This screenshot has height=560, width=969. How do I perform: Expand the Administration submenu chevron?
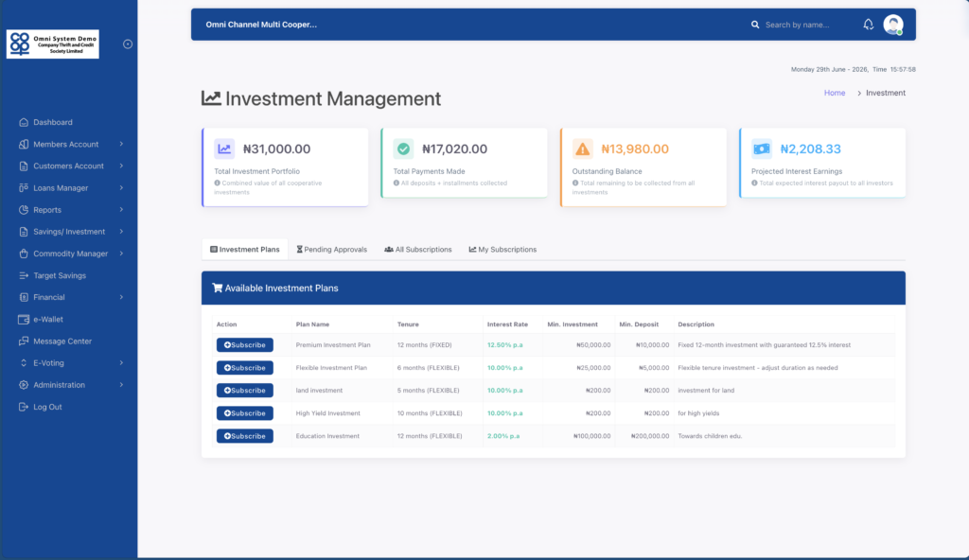coord(121,385)
